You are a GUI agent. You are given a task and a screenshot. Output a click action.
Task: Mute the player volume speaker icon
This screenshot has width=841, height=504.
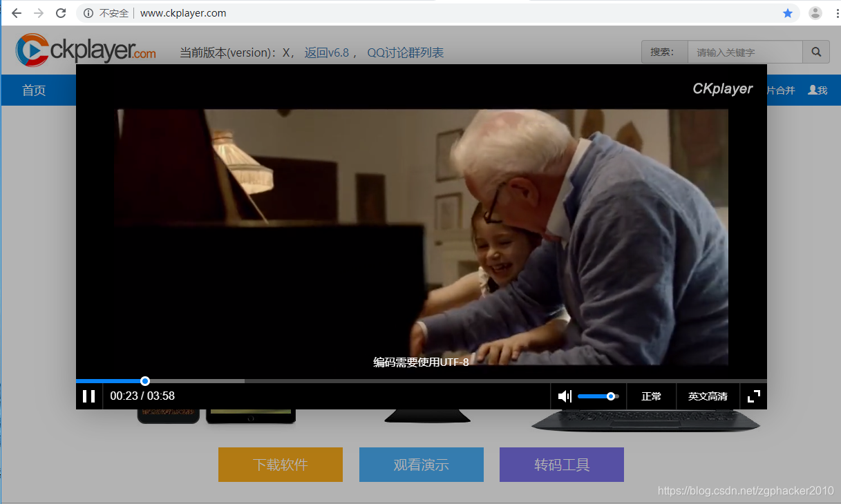[565, 396]
